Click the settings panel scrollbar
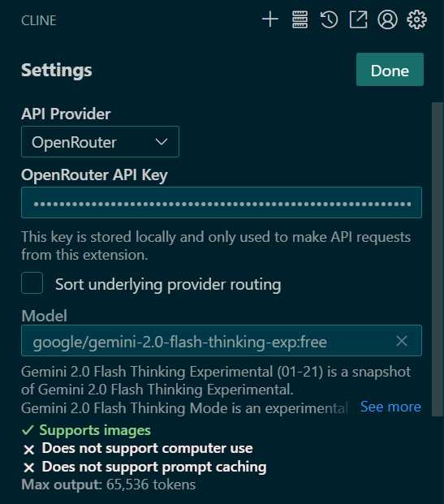This screenshot has width=444, height=504. click(x=438, y=259)
